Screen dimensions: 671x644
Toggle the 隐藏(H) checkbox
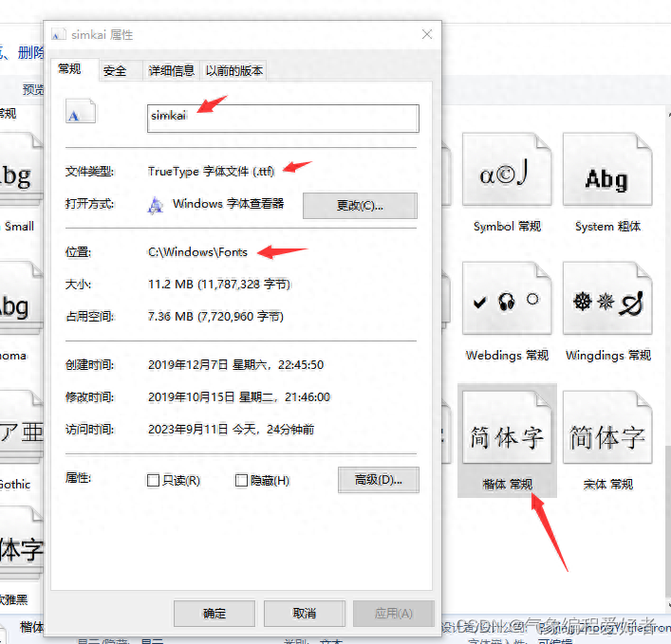[x=241, y=481]
